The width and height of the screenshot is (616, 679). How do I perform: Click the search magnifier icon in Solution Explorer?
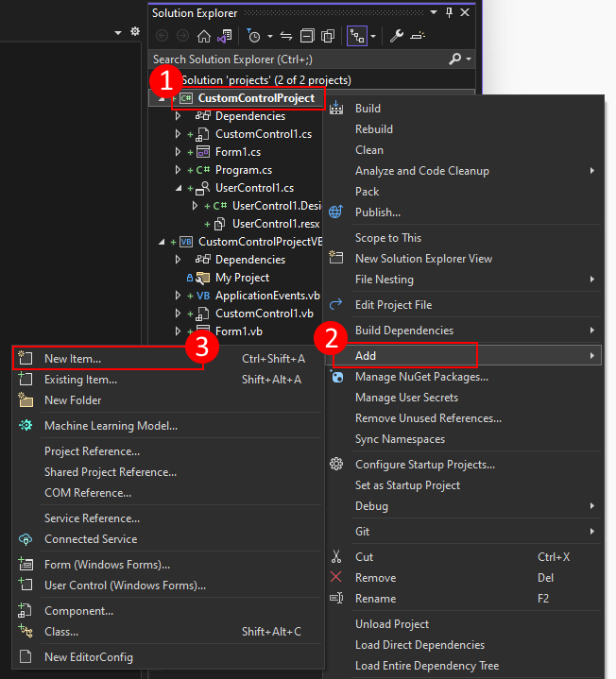click(454, 59)
